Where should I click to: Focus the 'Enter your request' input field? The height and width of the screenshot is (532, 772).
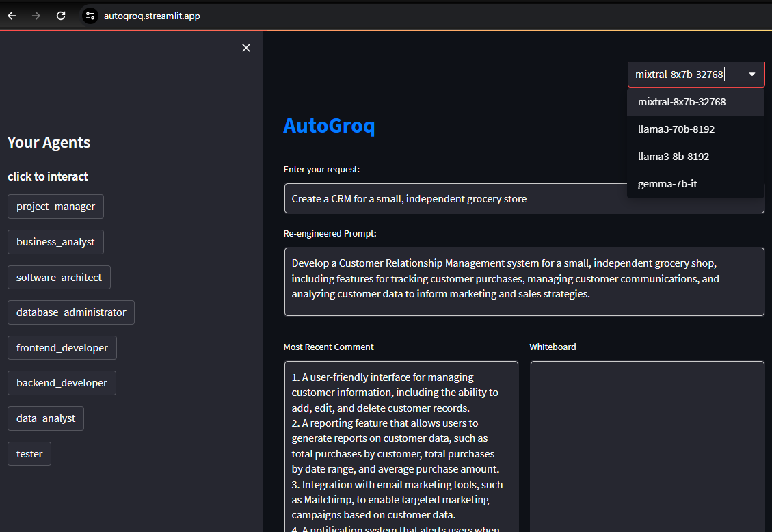coord(451,199)
